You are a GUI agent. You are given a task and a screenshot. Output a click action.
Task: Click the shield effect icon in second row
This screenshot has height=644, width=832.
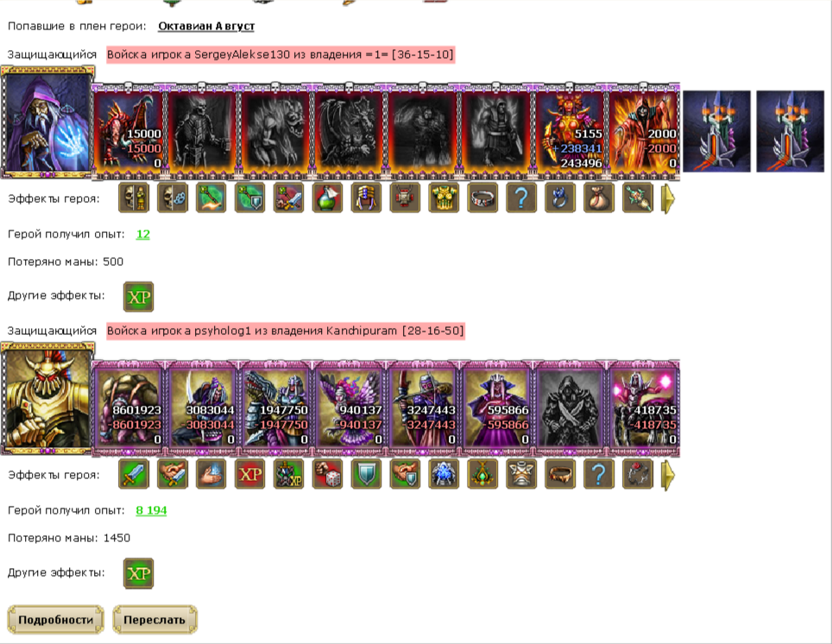pyautogui.click(x=366, y=474)
